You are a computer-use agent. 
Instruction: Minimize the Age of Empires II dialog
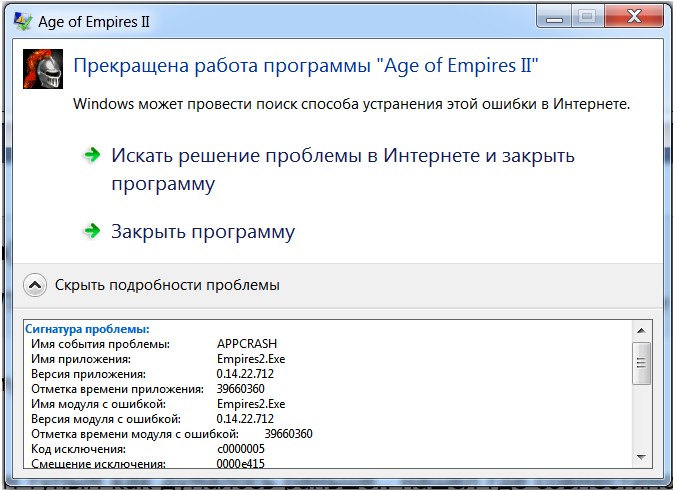pos(554,17)
